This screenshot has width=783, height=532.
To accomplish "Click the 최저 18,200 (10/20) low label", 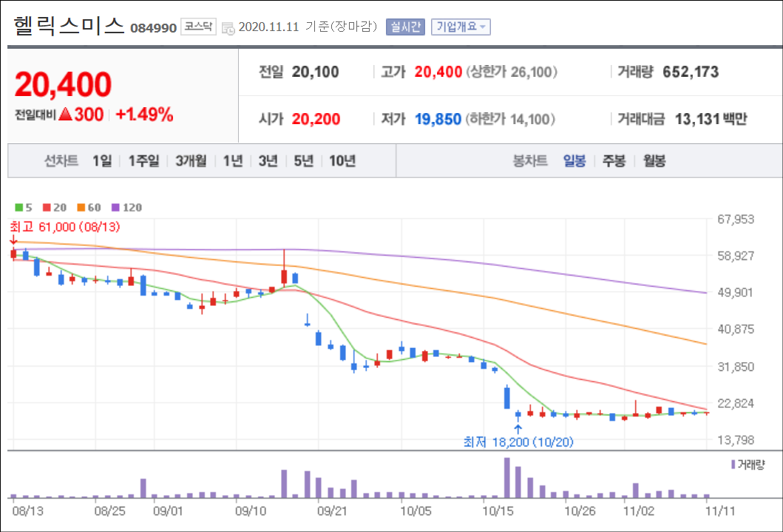I will 518,442.
